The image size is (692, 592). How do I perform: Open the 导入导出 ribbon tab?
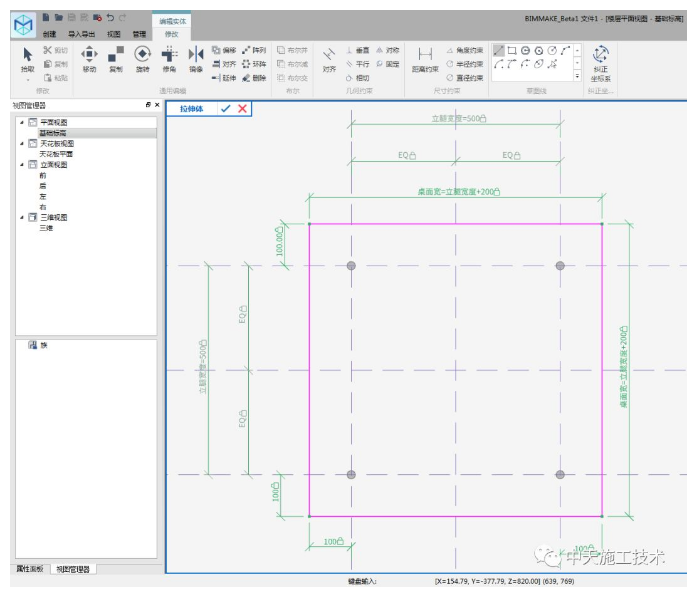pos(81,34)
